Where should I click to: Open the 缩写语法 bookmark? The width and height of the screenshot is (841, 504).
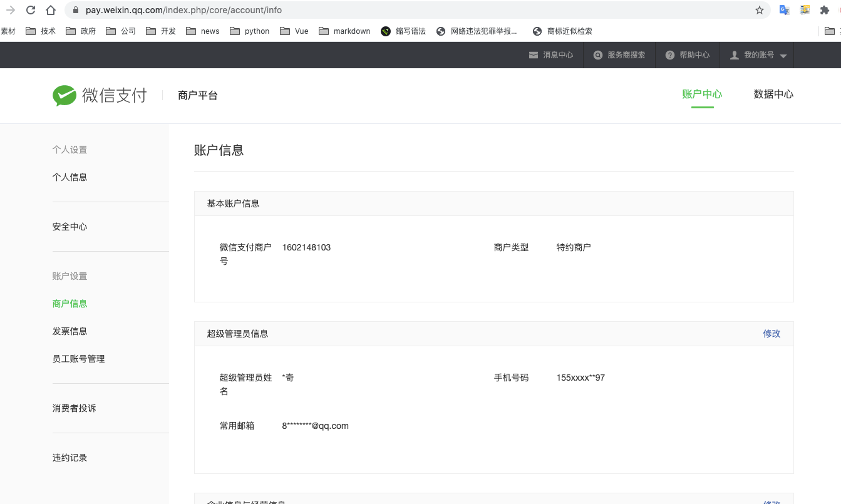[403, 31]
